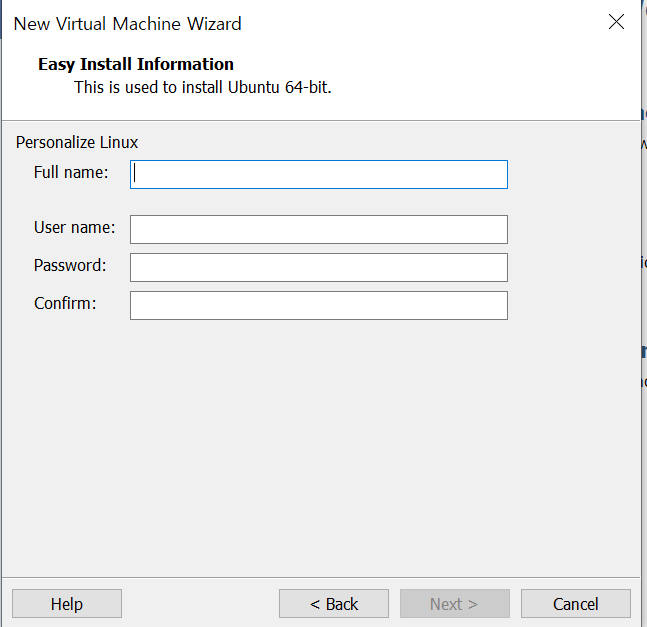Click the Full name input field
647x627 pixels.
pos(319,174)
